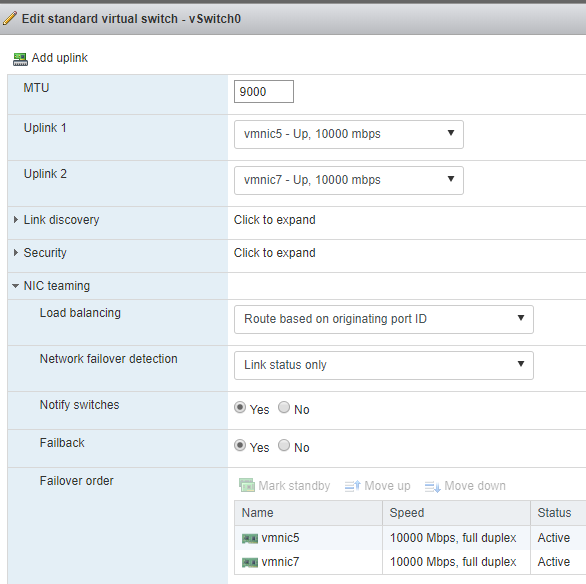Open the Uplink 1 vmnic5 dropdown
586x584 pixels.
pos(349,134)
